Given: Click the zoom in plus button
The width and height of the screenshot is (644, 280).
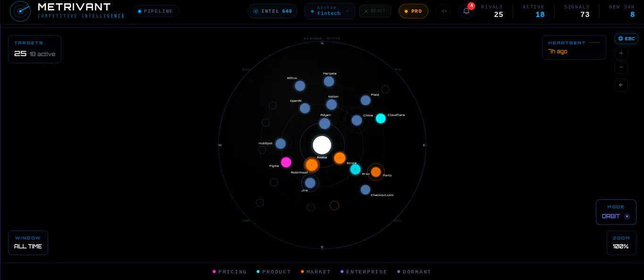Looking at the screenshot, I should tap(621, 53).
